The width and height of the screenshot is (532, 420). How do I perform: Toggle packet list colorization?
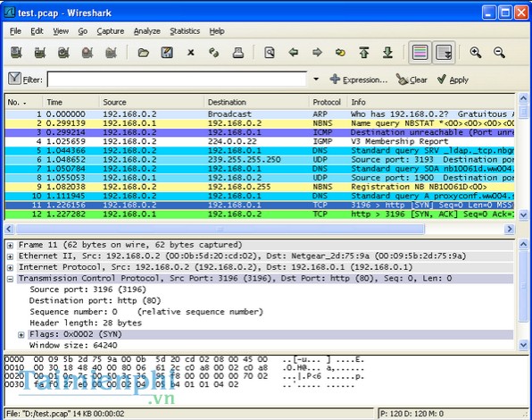point(420,53)
